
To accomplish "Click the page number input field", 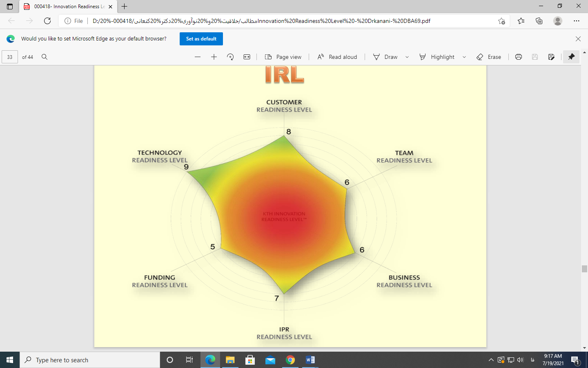I will point(10,57).
